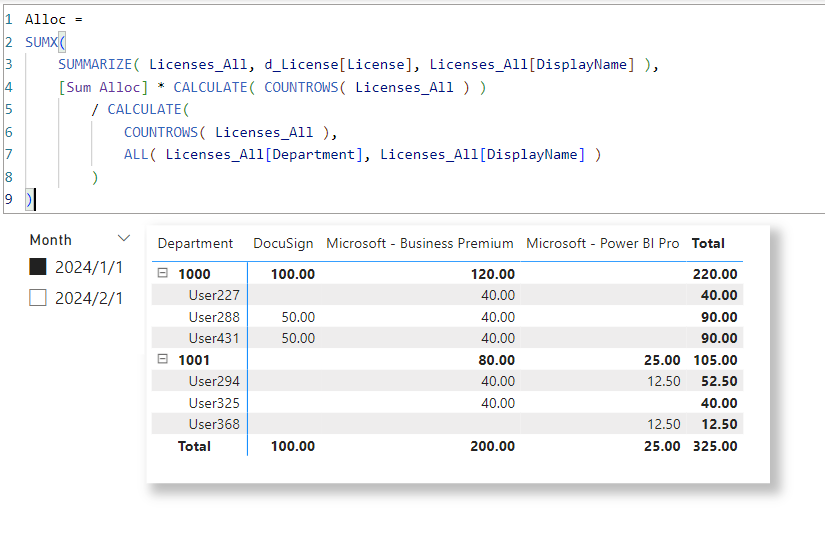Click the Month slicer title

click(51, 240)
